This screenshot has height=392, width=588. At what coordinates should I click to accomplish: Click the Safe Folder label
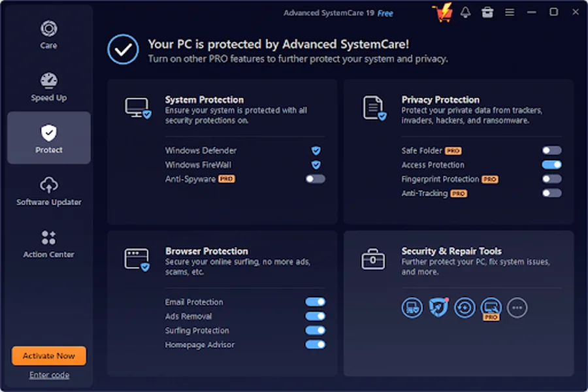422,150
